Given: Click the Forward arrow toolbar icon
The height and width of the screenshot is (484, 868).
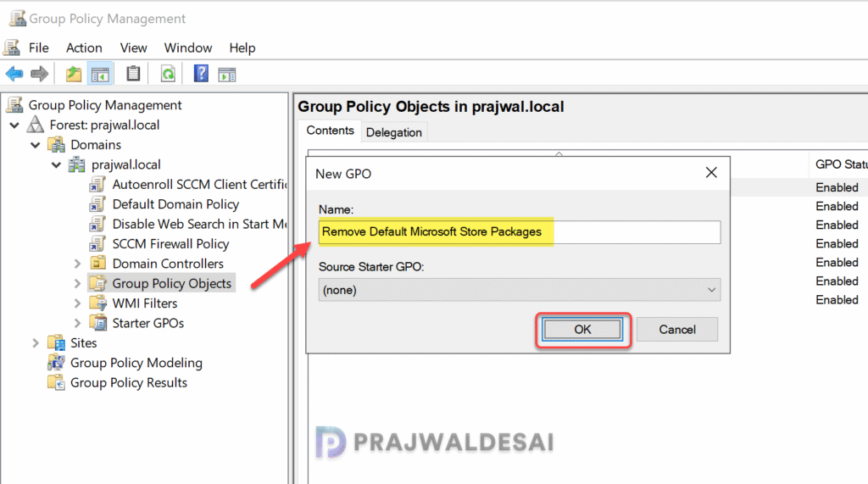Looking at the screenshot, I should [x=39, y=74].
